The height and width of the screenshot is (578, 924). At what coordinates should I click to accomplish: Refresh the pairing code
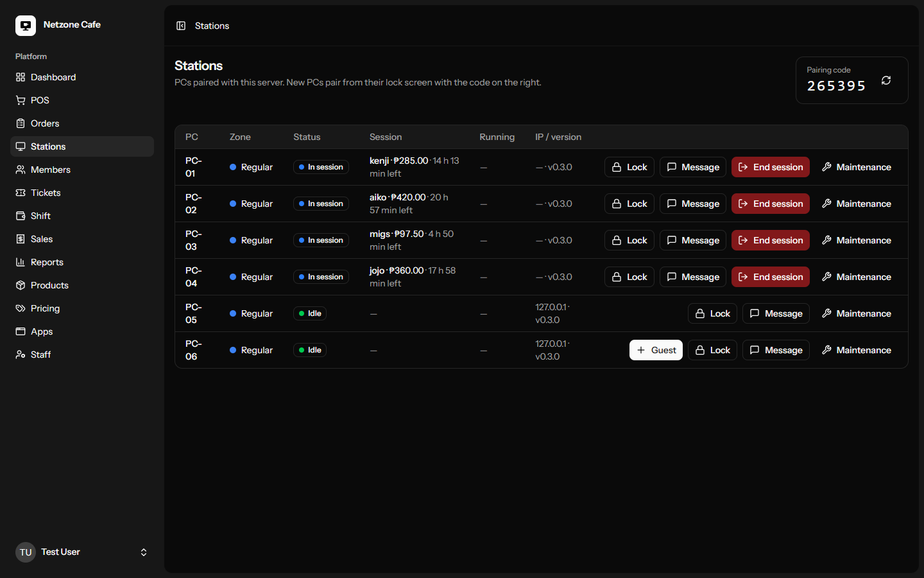click(886, 80)
